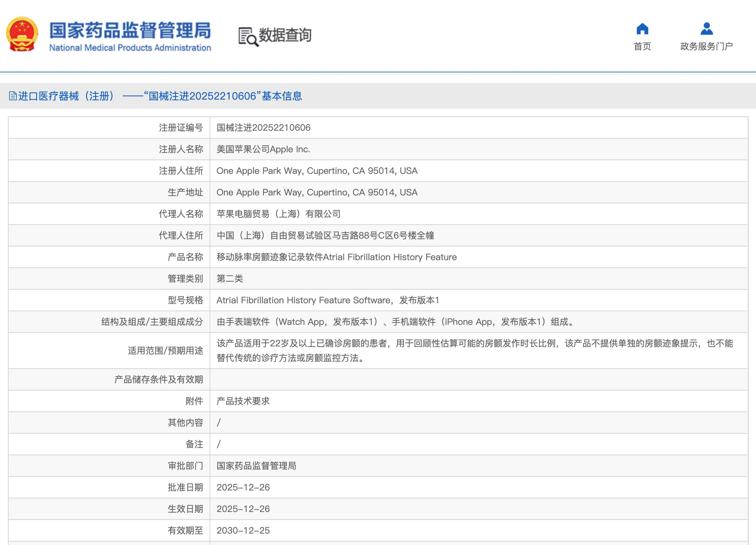
Task: Click the government services person icon
Action: [x=706, y=29]
